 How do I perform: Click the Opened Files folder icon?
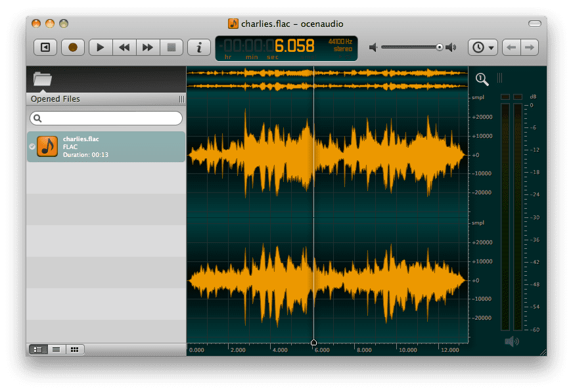pos(42,78)
